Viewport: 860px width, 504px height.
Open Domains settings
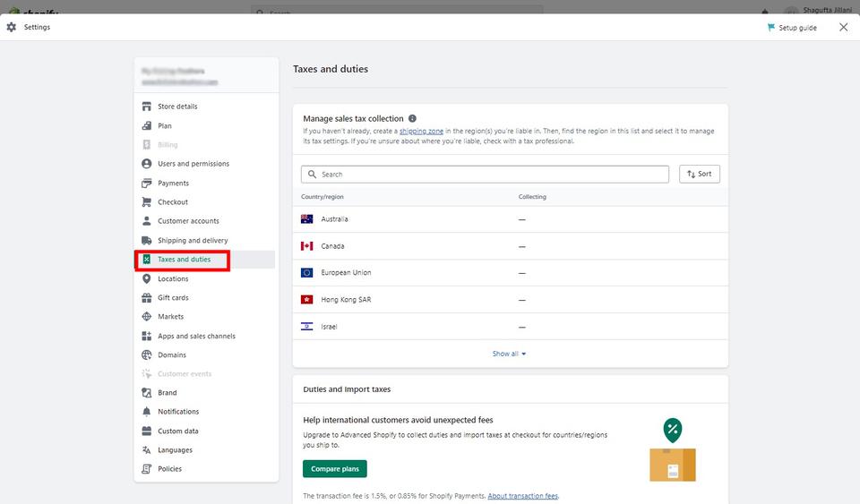point(172,355)
